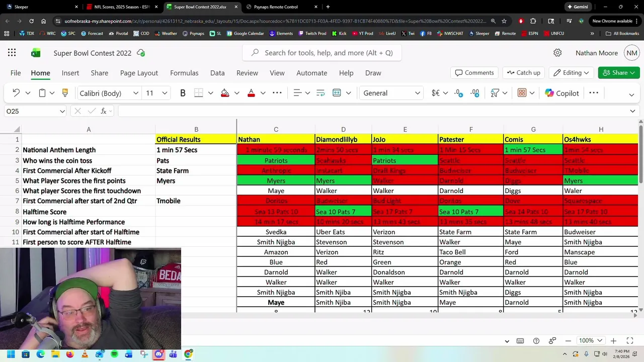Expand the Undo dropdown arrow
This screenshot has height=362, width=644.
[28, 93]
